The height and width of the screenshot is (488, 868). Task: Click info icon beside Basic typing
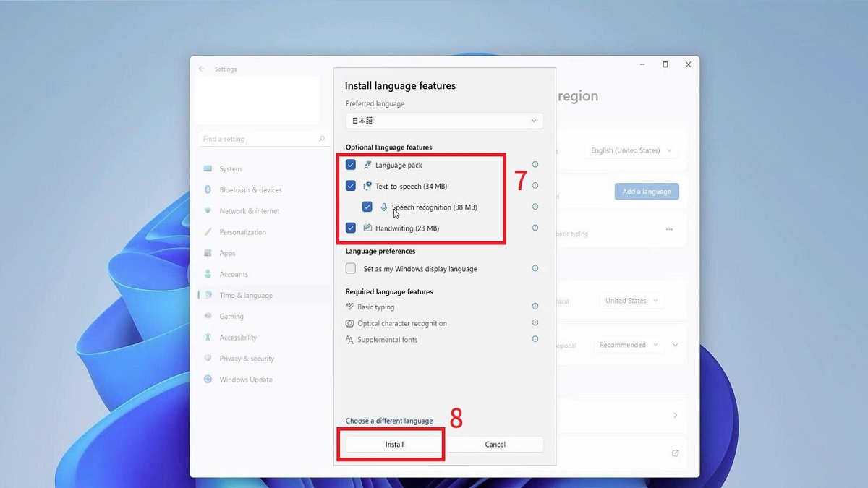(535, 307)
